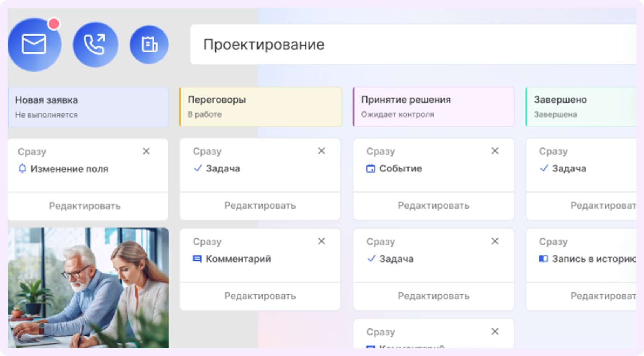Click Редактировать on the Событие card
Screen dimensions: 644x356
434,206
